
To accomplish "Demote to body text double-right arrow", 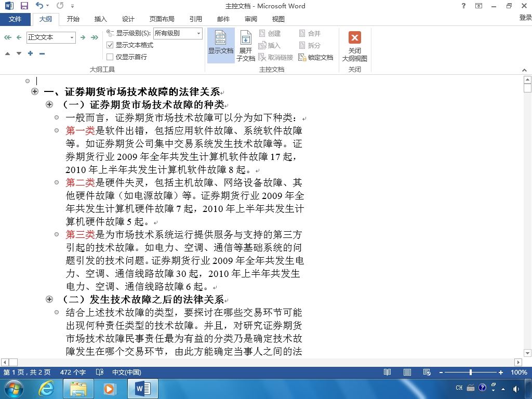I will pos(95,37).
